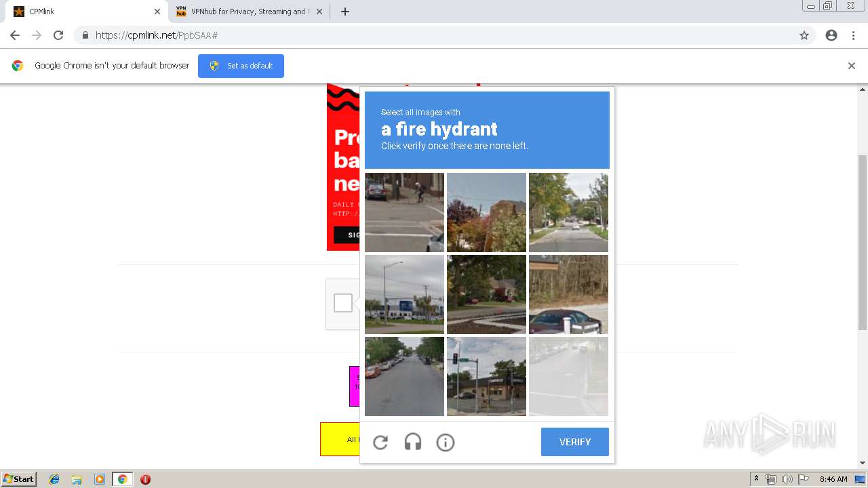Screen dimensions: 868x488
Task: Open Windows Explorer folder from taskbar
Action: tap(77, 479)
